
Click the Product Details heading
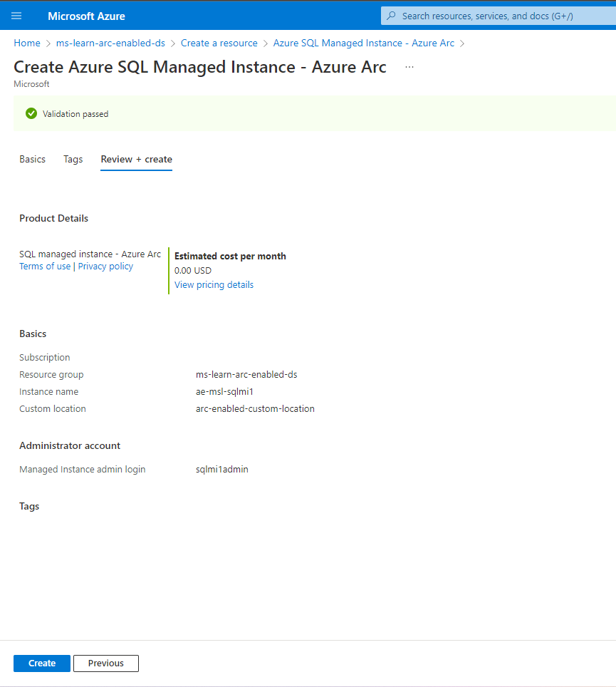click(x=54, y=218)
